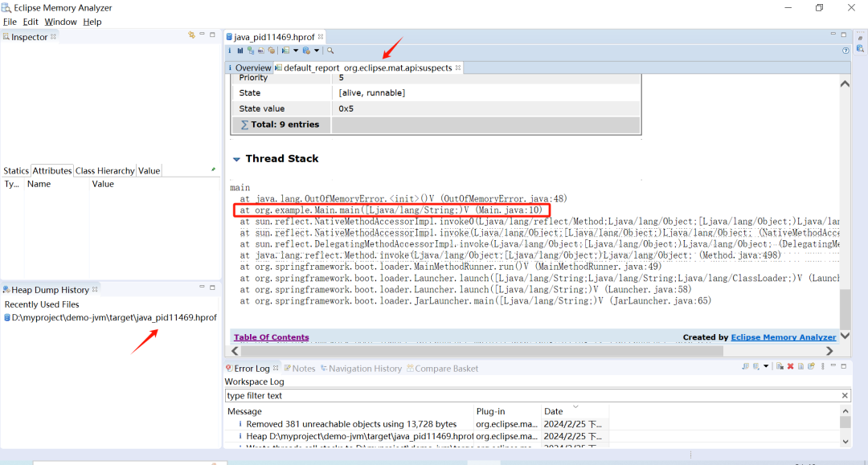868x465 pixels.
Task: Select the Error Log tab
Action: (252, 369)
